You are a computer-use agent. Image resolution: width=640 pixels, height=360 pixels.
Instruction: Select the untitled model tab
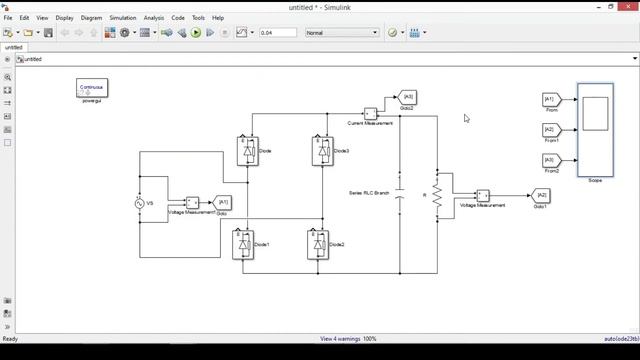[13, 47]
